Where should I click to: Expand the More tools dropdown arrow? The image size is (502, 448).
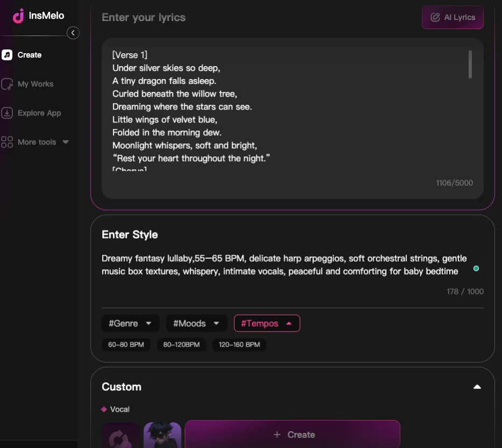(66, 142)
